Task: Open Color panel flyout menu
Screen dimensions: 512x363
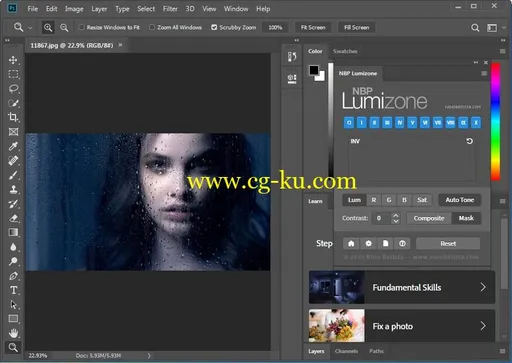Action: point(502,51)
